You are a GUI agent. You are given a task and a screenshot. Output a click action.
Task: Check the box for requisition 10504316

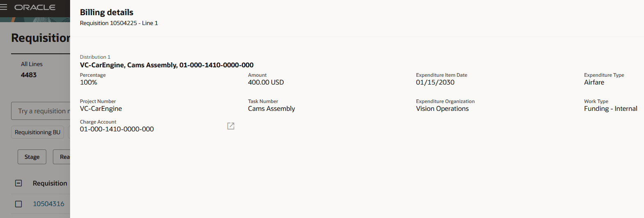click(18, 204)
